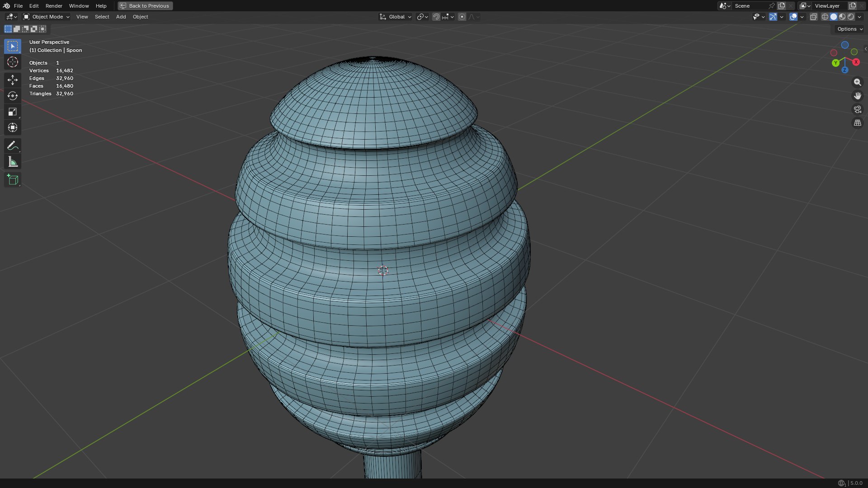Switch to material preview shading
This screenshot has height=488, width=868.
(842, 17)
